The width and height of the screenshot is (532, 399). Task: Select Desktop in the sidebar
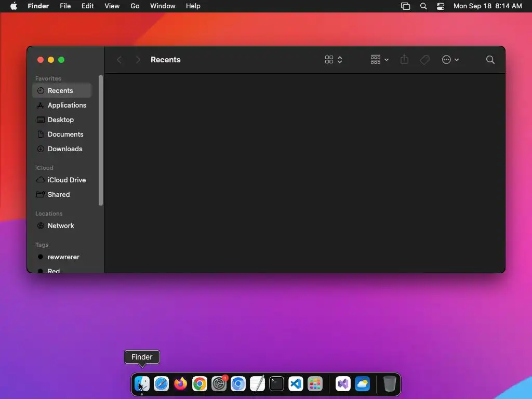click(62, 120)
